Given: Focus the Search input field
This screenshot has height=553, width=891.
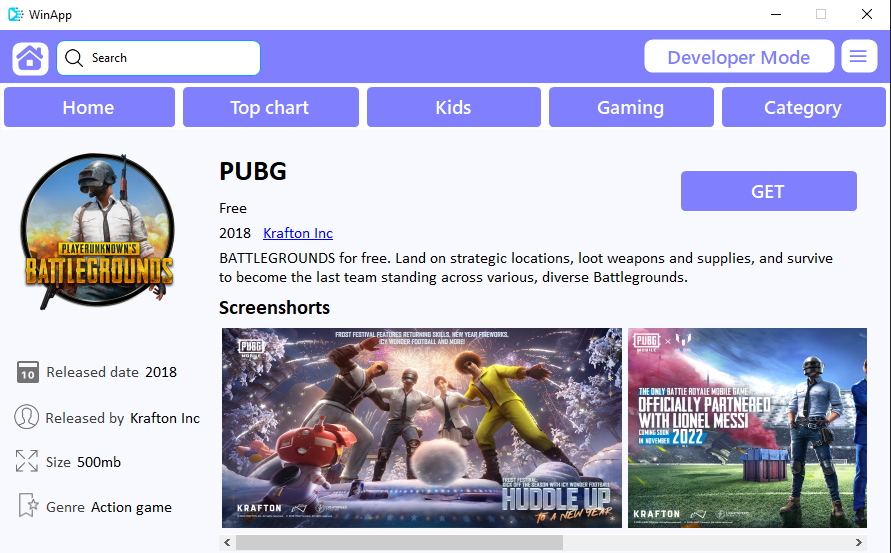Looking at the screenshot, I should click(159, 58).
